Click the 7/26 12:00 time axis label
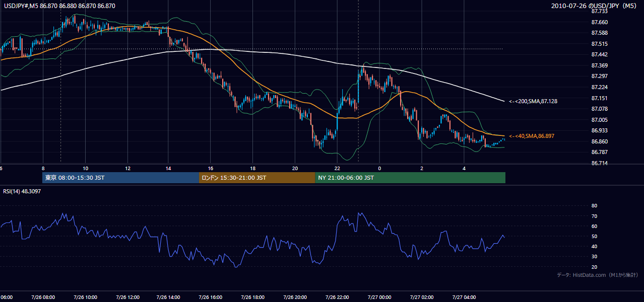644x302 pixels. click(x=127, y=297)
